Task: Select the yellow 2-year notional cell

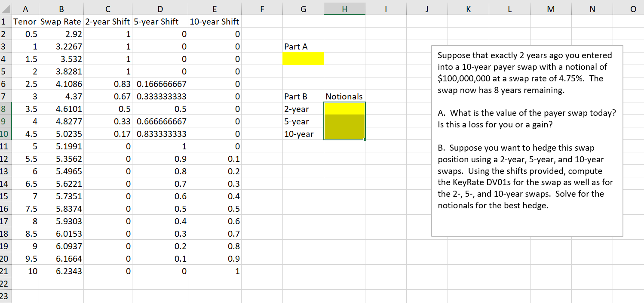Action: pyautogui.click(x=344, y=109)
